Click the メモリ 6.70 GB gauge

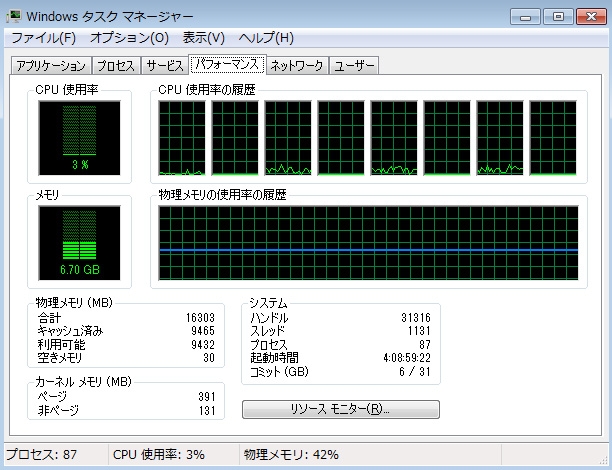[80, 243]
